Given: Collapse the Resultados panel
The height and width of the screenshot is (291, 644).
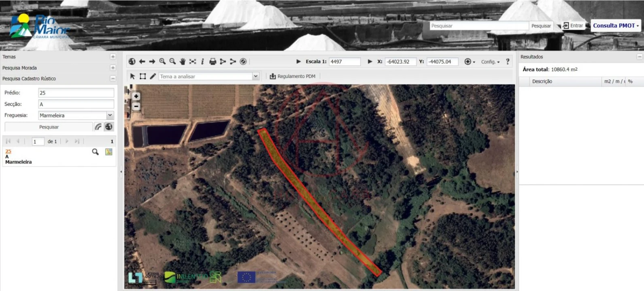Looking at the screenshot, I should coord(640,57).
